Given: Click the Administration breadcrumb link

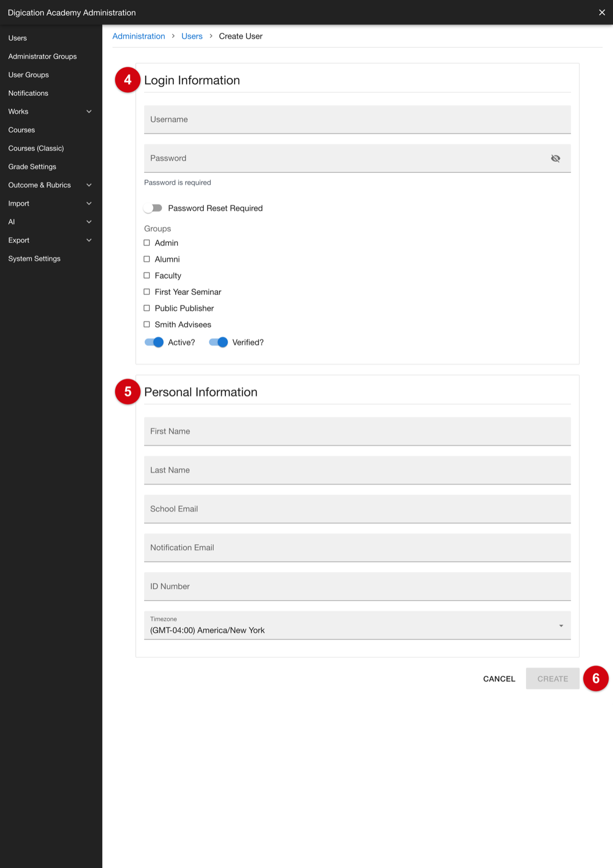Looking at the screenshot, I should 139,36.
